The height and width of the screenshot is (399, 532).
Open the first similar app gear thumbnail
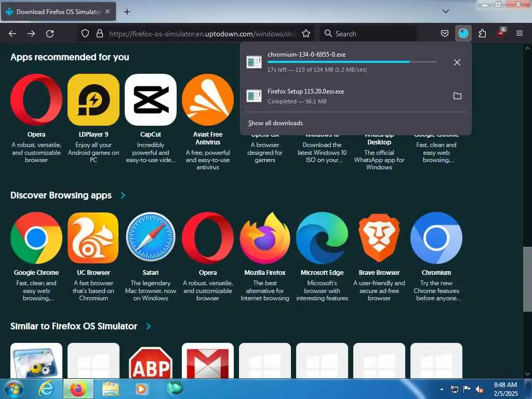coord(36,361)
